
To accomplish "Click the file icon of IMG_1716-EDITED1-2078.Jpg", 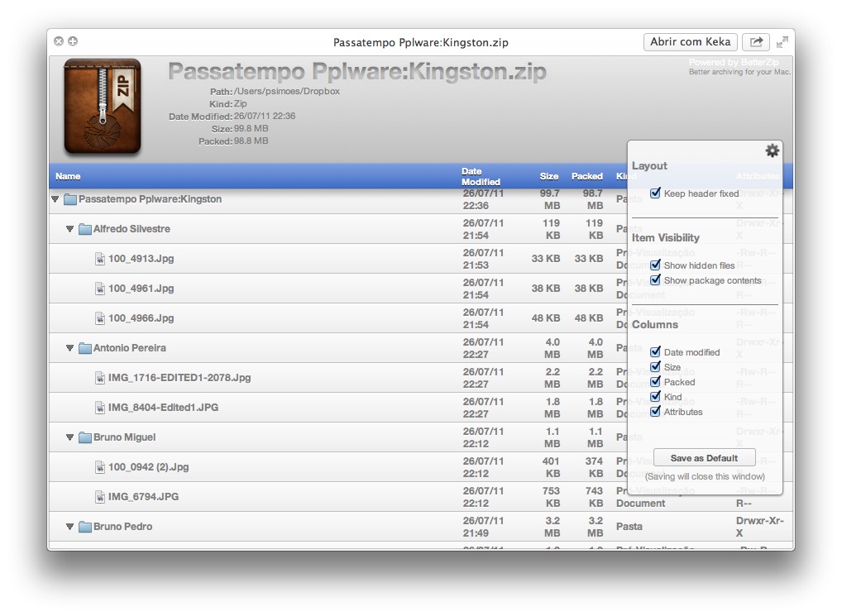I will pyautogui.click(x=100, y=378).
